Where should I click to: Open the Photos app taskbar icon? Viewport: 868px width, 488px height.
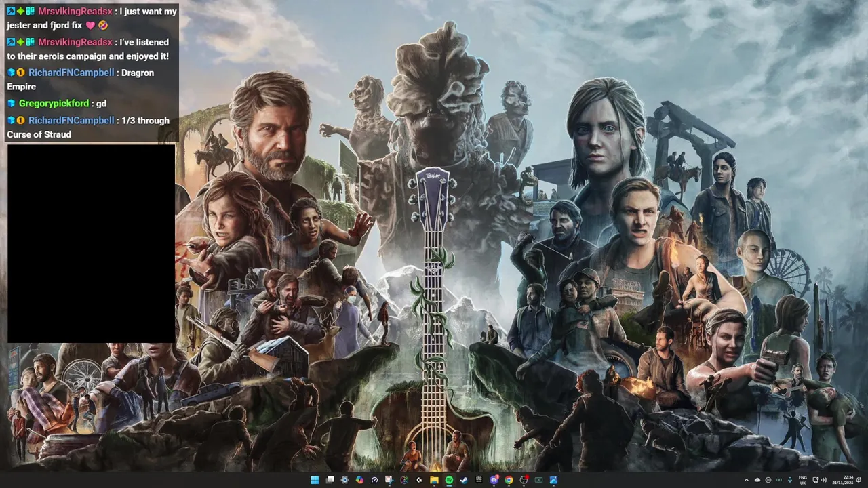pyautogui.click(x=553, y=480)
